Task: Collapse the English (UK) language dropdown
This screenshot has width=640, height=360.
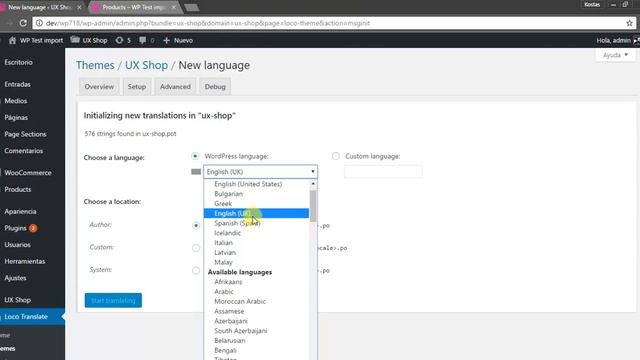Action: 260,172
